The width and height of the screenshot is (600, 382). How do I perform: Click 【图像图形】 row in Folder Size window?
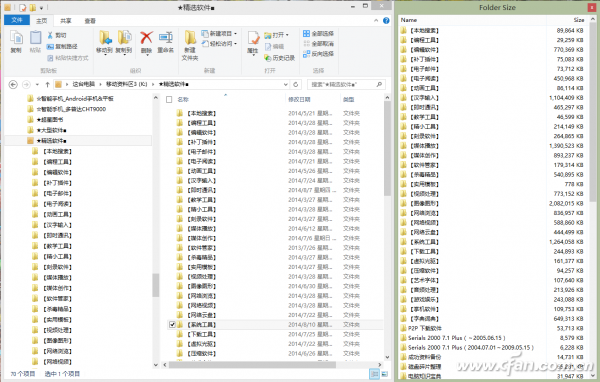click(x=492, y=204)
